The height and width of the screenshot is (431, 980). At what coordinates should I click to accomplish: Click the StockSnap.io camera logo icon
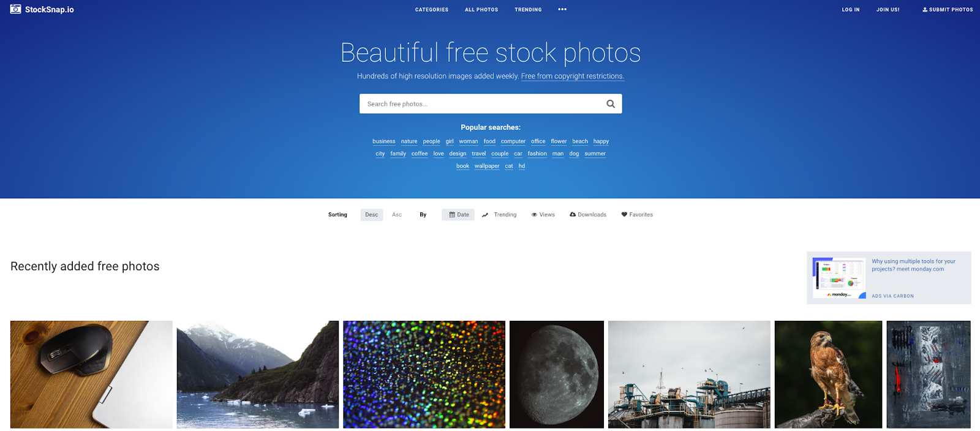coord(16,9)
